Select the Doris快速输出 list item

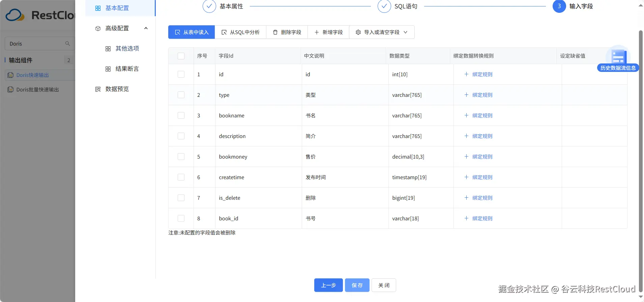[x=40, y=75]
